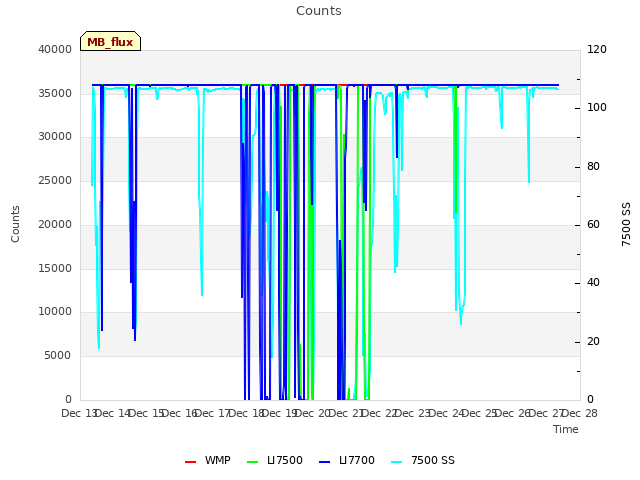Click the left Counts axis label
This screenshot has width=640, height=480.
(x=15, y=224)
